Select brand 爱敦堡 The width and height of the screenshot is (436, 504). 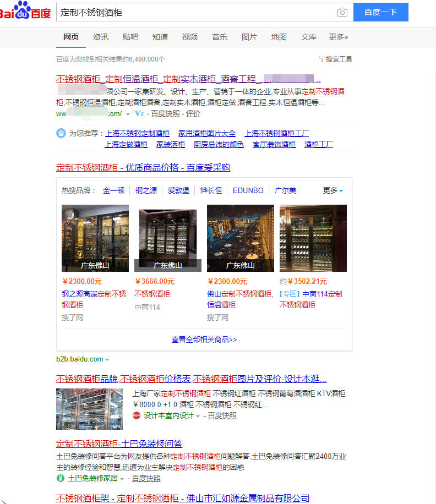[178, 190]
